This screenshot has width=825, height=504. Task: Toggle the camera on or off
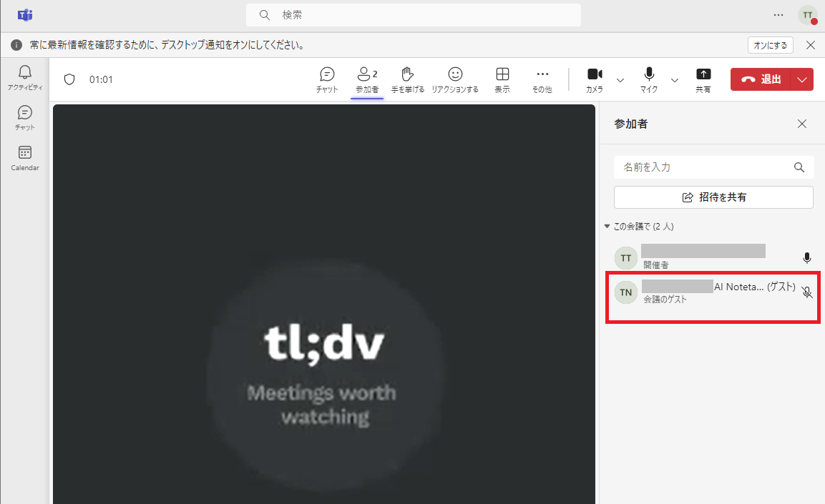(595, 79)
